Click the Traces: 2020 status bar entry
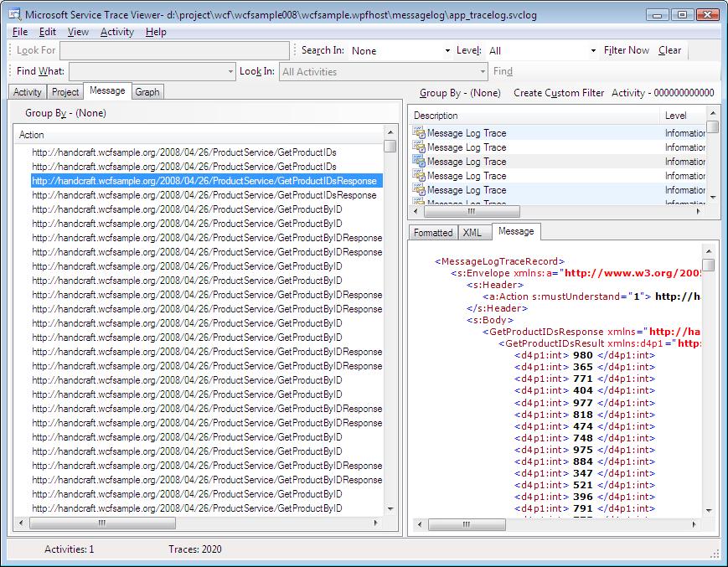The width and height of the screenshot is (728, 567). [195, 549]
